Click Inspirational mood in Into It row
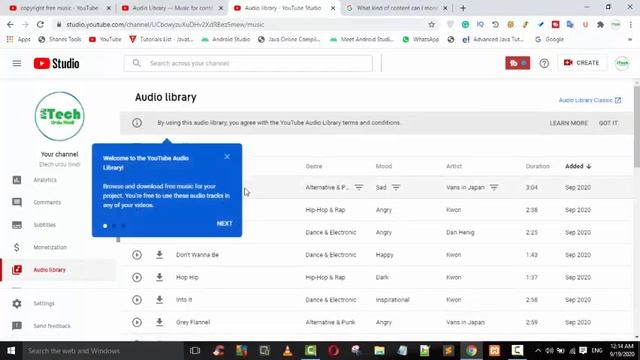The image size is (640, 360). (x=392, y=300)
